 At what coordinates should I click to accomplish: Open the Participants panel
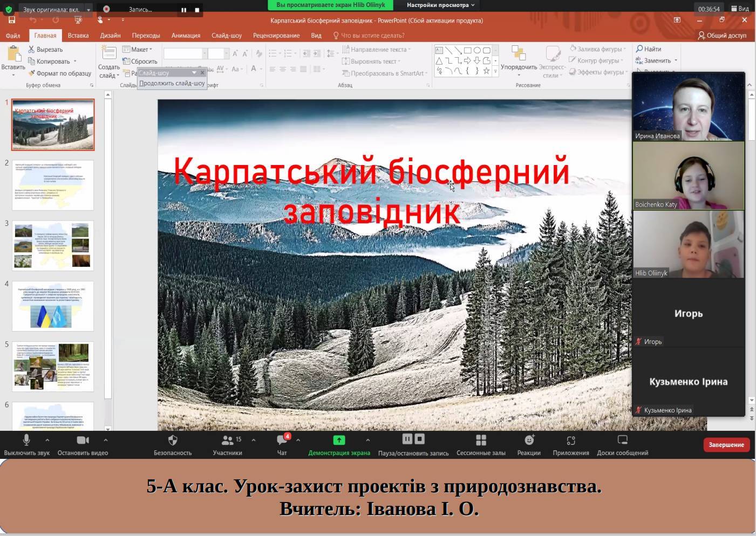click(228, 441)
